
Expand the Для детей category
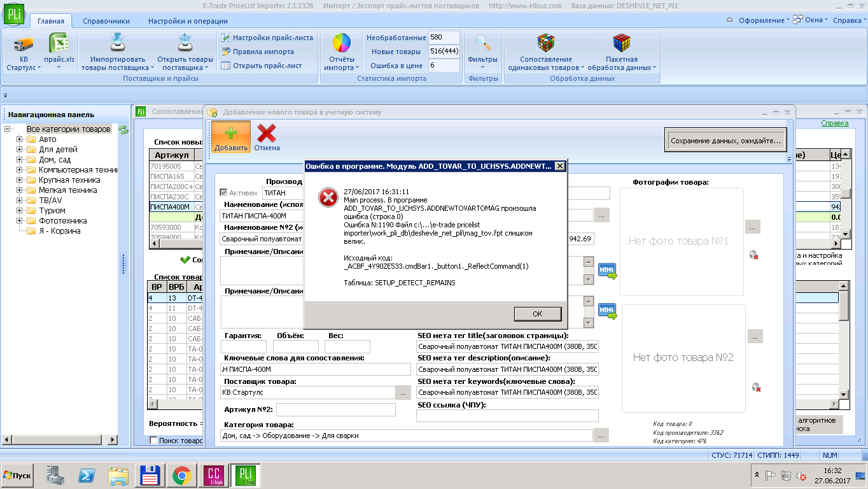click(x=19, y=150)
